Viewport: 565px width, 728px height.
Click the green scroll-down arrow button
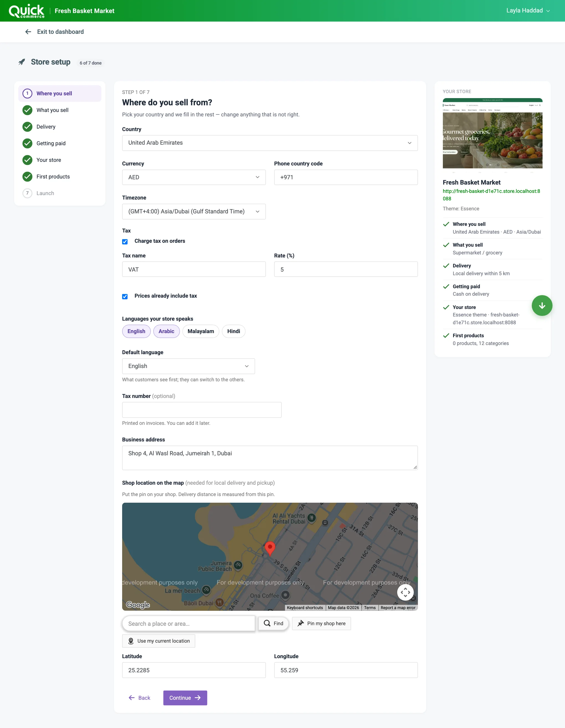(x=542, y=306)
